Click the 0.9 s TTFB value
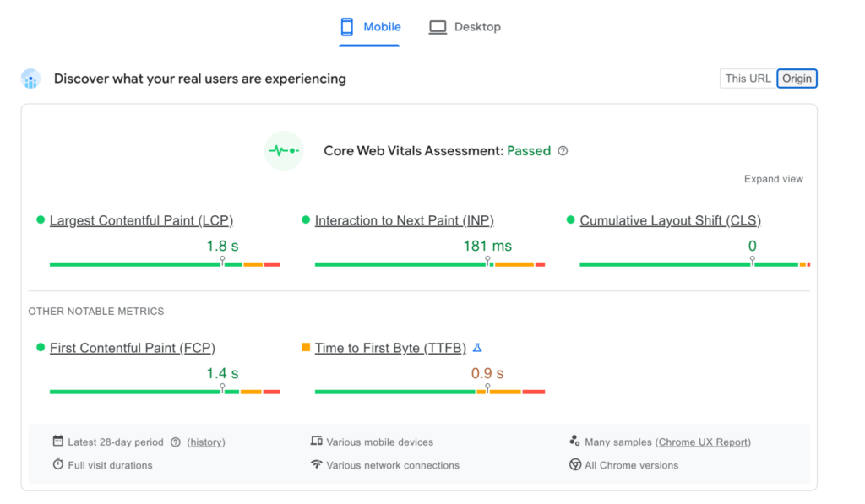The image size is (865, 504). click(487, 373)
